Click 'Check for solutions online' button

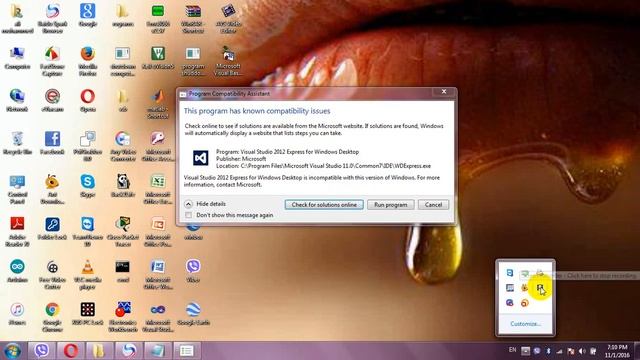(324, 204)
